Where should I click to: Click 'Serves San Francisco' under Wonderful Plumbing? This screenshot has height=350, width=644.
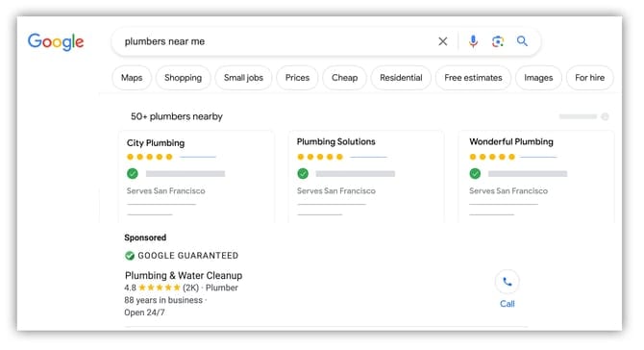tap(508, 191)
